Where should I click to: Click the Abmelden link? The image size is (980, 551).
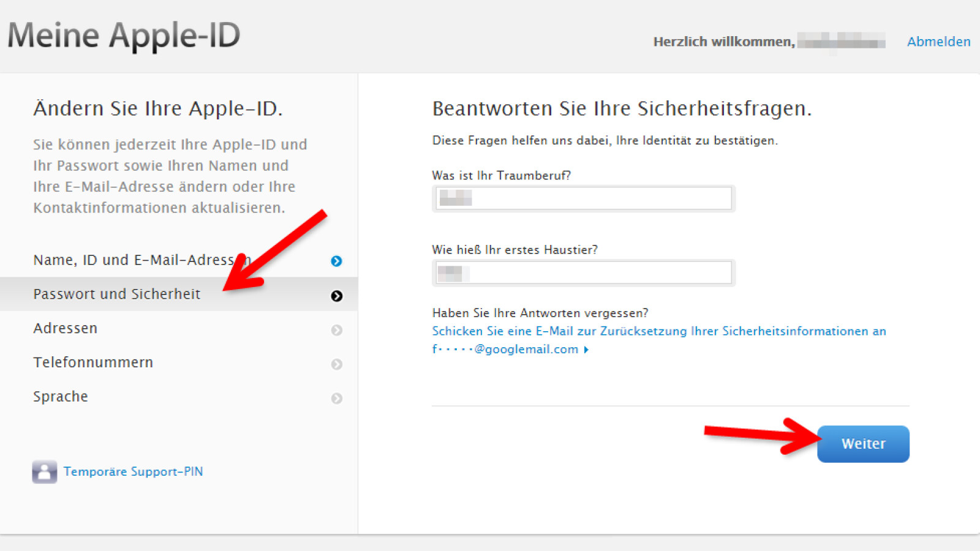point(938,42)
